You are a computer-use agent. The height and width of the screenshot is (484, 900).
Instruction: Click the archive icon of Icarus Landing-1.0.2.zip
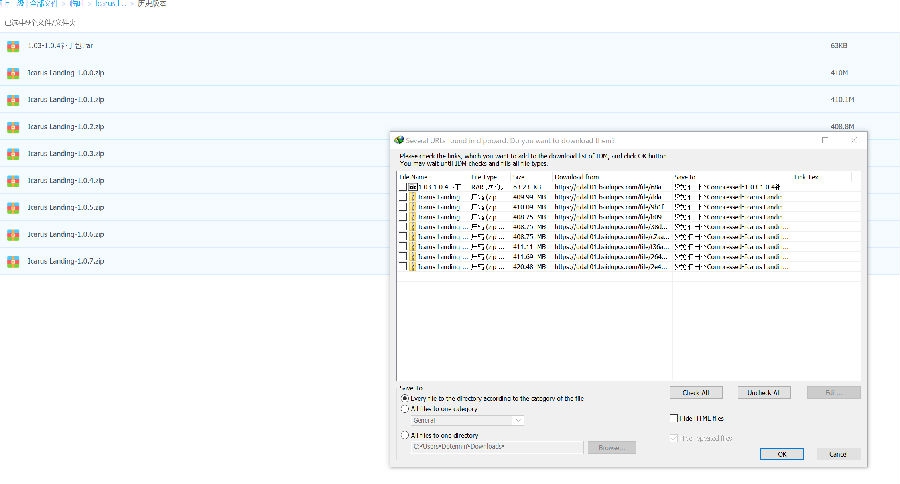[x=13, y=127]
